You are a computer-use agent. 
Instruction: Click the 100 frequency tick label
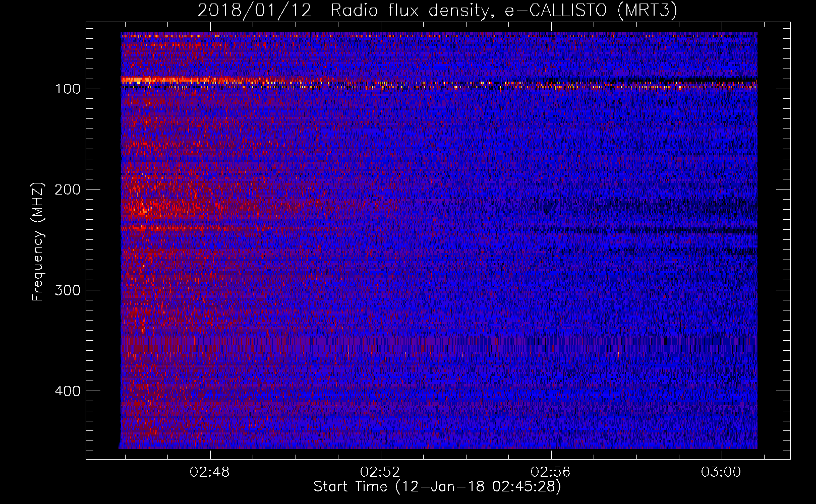[68, 89]
